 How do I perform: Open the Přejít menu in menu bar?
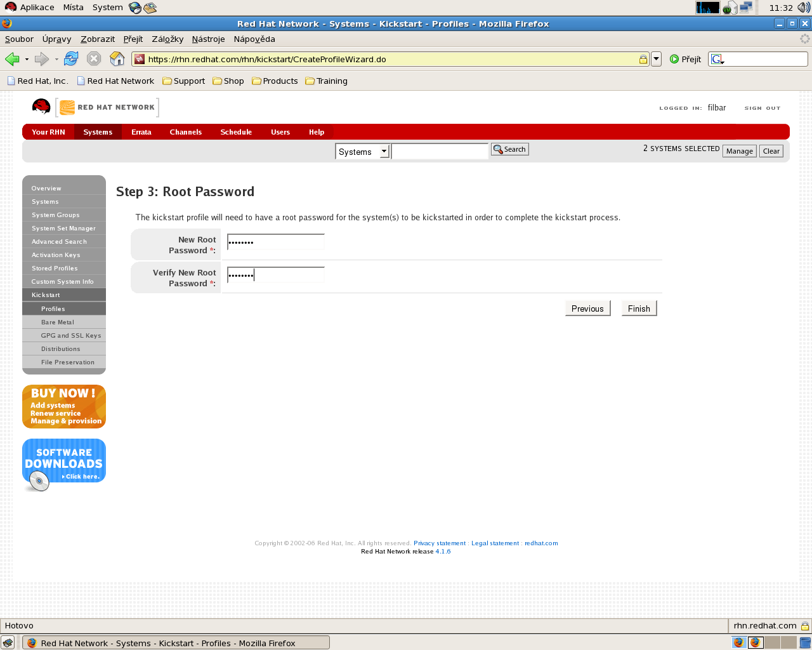coord(133,39)
